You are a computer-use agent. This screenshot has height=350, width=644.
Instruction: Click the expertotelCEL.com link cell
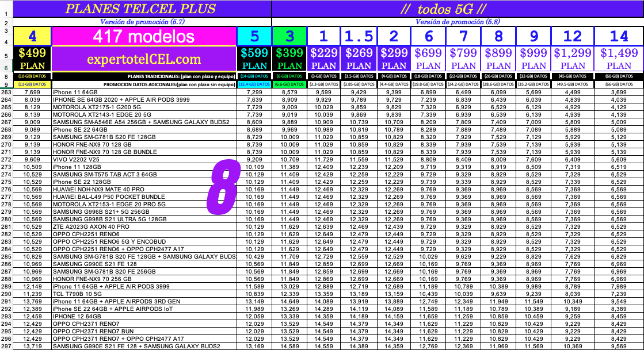point(144,59)
